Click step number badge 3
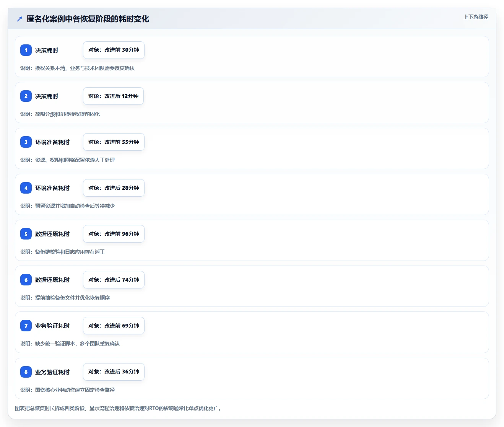The width and height of the screenshot is (504, 427). click(x=26, y=142)
